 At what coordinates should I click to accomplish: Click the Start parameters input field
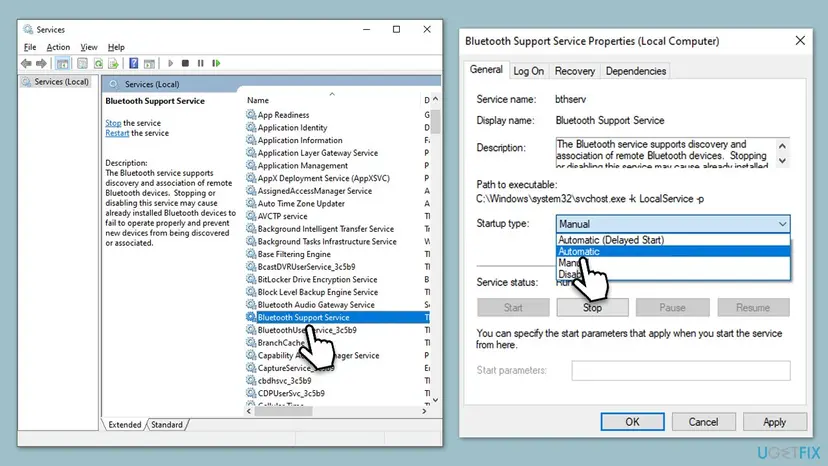point(681,370)
